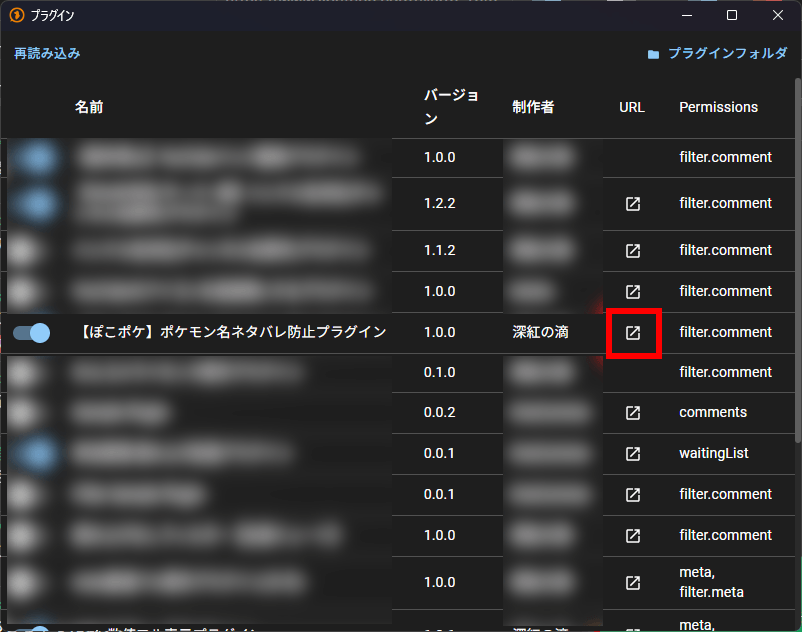802x632 pixels.
Task: Disable the ぽこポケ ネタバレ防止 plugin toggle
Action: pyautogui.click(x=32, y=332)
